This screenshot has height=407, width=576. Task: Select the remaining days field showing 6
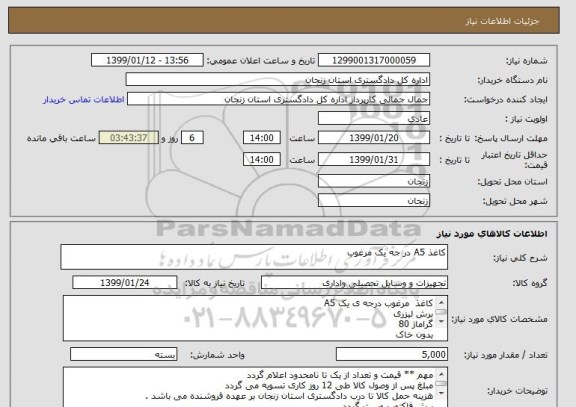(192, 138)
